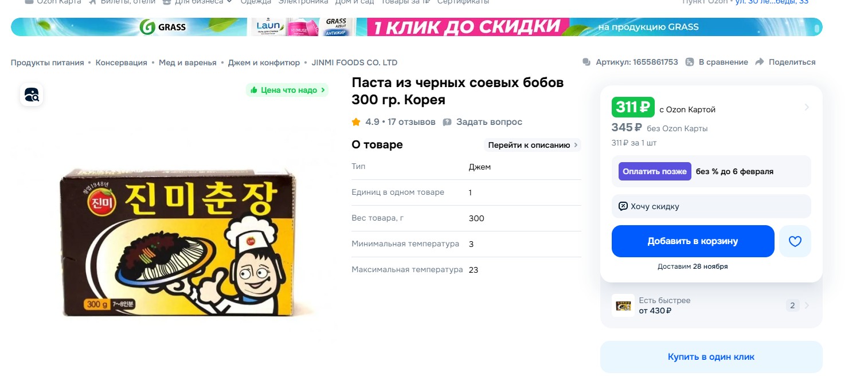Add product to favorites with heart icon
The image size is (868, 377).
pos(795,241)
